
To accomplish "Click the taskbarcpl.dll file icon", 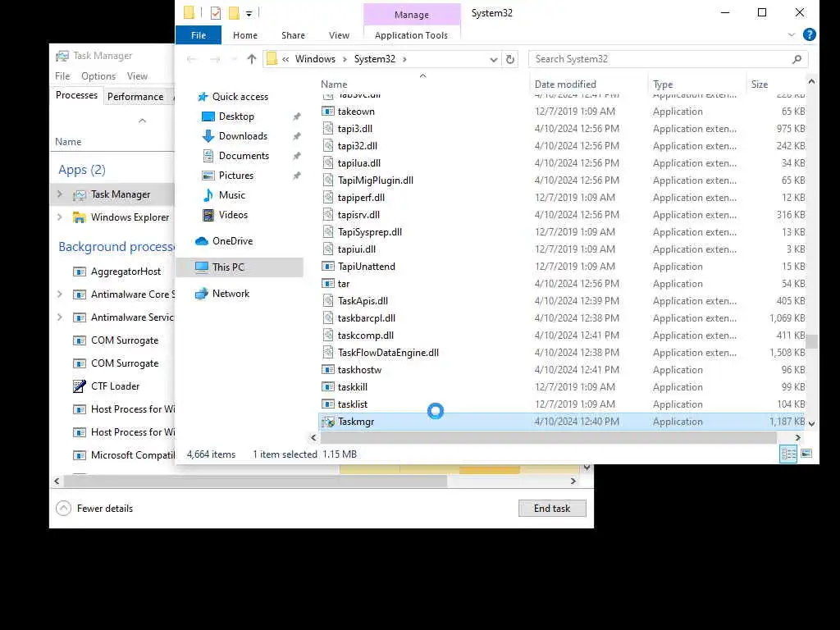I will (328, 317).
